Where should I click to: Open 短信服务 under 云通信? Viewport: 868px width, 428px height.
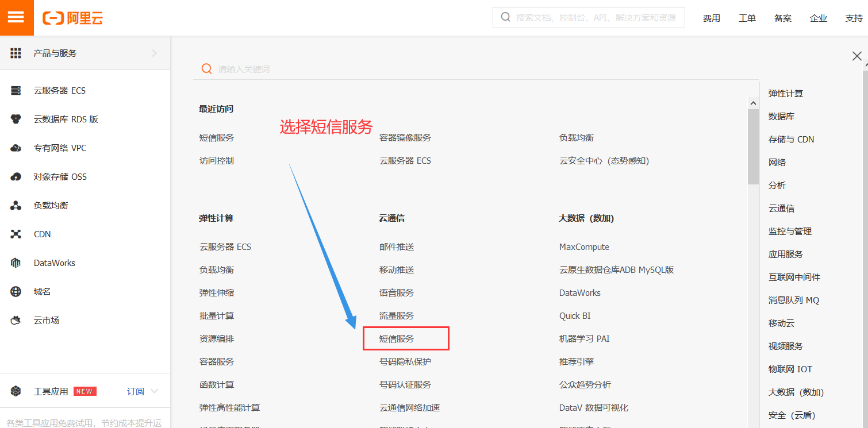pos(397,338)
